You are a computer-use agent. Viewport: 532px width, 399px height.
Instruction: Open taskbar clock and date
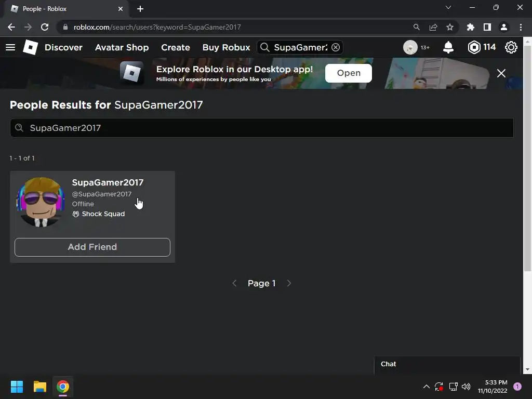coord(493,387)
